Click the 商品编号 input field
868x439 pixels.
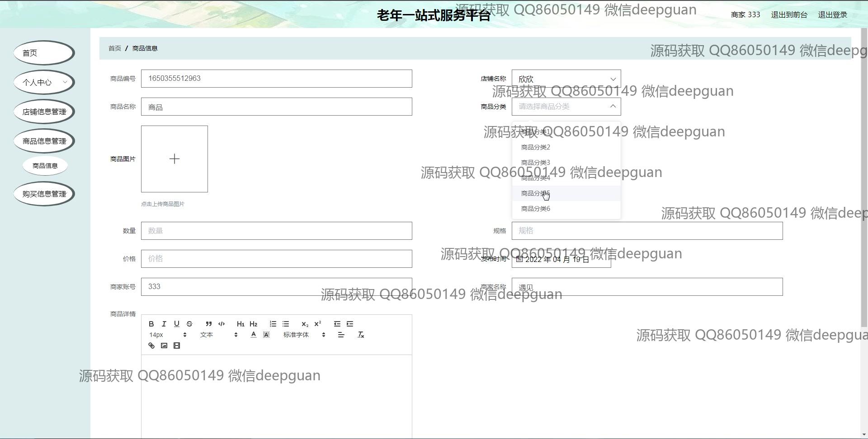[x=277, y=79]
